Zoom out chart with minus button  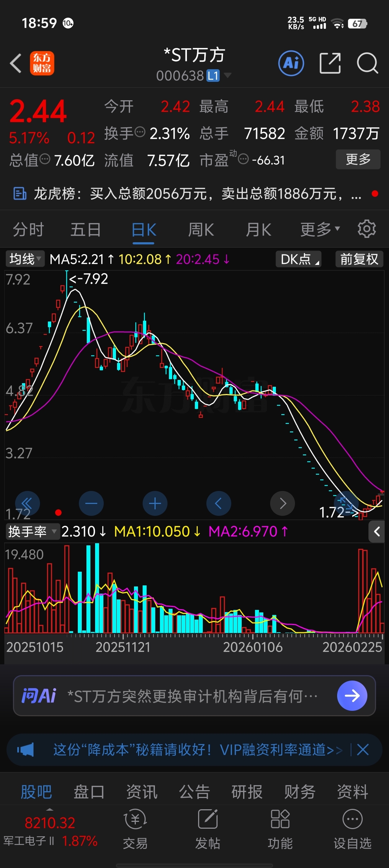(91, 503)
